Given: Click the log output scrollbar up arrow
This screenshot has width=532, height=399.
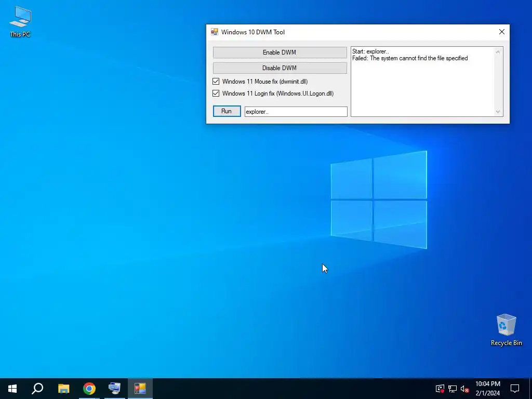Looking at the screenshot, I should (498, 52).
